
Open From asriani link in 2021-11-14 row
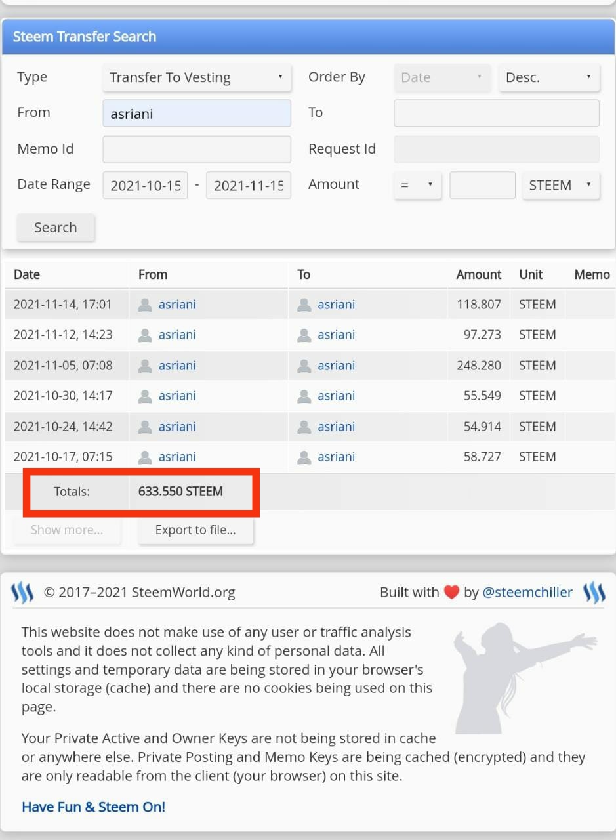coord(177,304)
